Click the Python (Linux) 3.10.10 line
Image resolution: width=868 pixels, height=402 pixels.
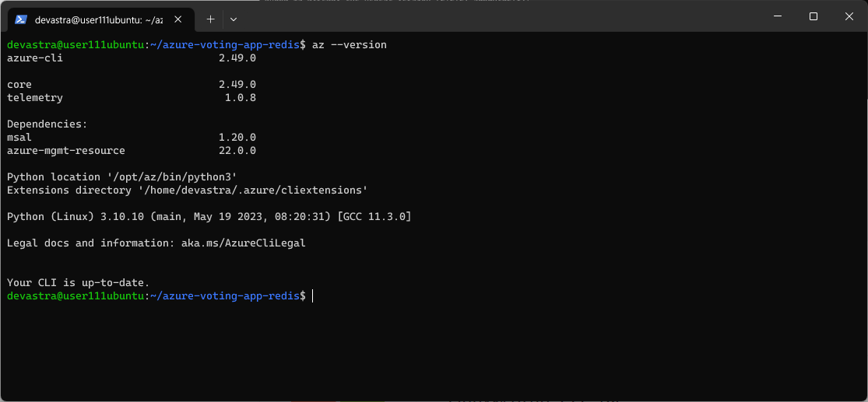click(209, 217)
